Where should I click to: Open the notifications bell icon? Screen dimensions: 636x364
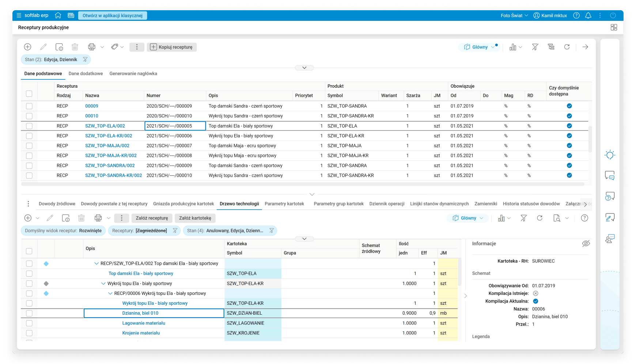click(x=588, y=15)
